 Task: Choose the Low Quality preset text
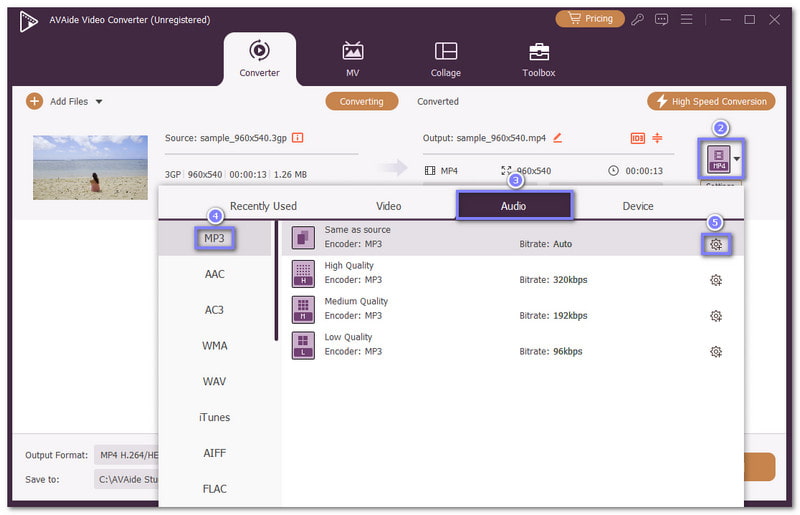coord(348,337)
